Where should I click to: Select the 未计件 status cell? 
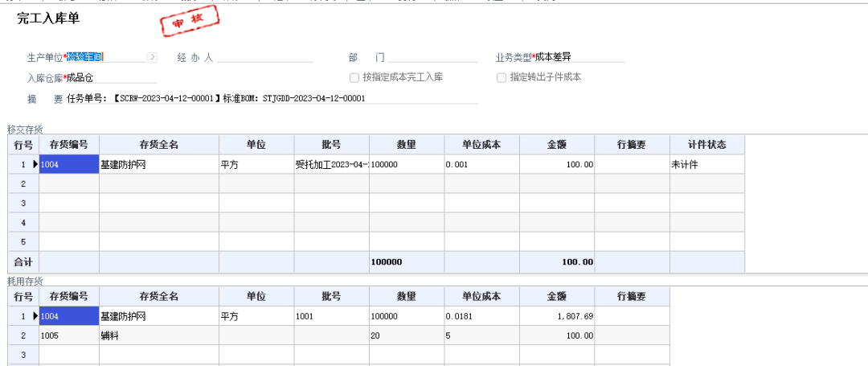pyautogui.click(x=706, y=164)
